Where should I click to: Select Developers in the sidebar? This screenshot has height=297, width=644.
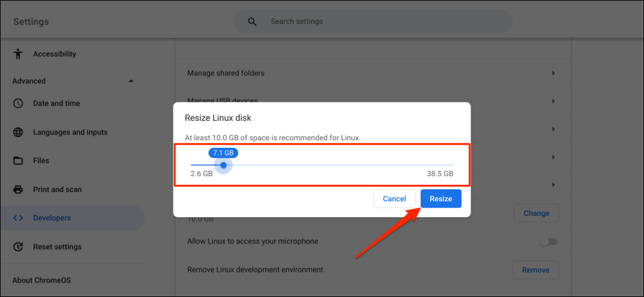point(52,218)
